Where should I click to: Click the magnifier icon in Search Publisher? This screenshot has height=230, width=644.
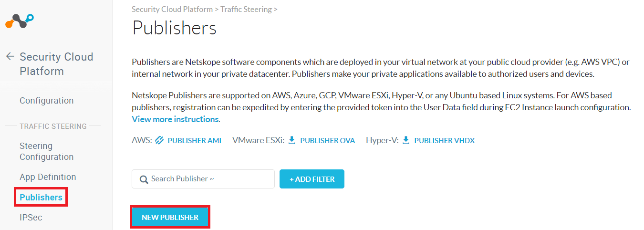(144, 179)
